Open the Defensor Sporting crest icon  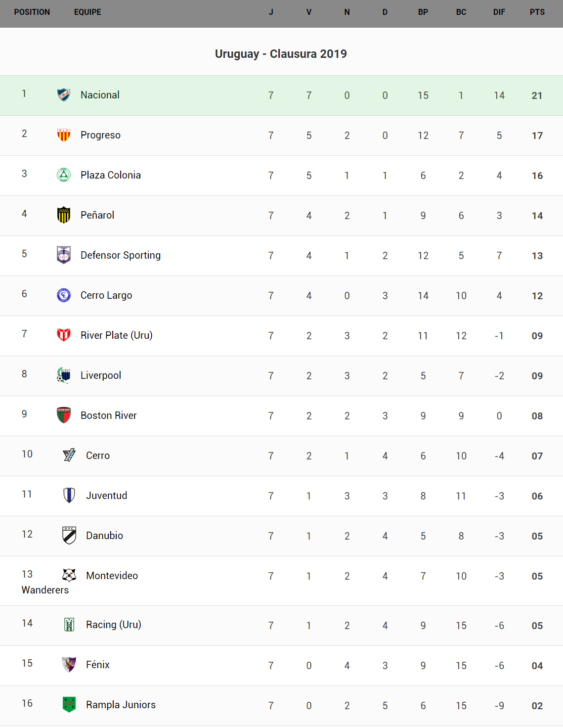(64, 255)
